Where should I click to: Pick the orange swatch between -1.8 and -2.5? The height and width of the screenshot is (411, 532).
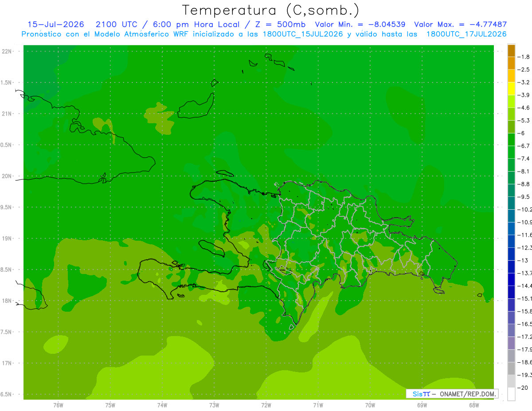coord(511,63)
